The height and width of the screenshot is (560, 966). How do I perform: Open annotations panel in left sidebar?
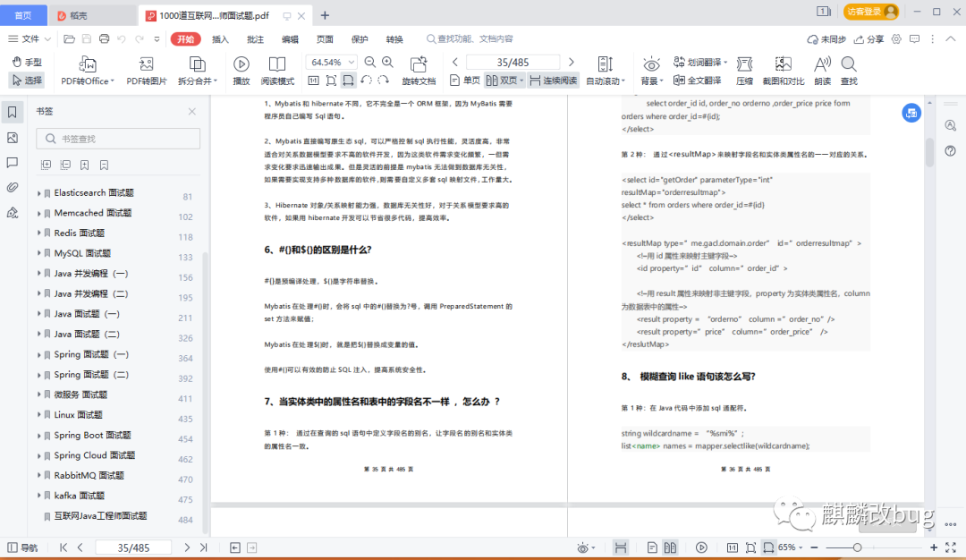tap(13, 163)
